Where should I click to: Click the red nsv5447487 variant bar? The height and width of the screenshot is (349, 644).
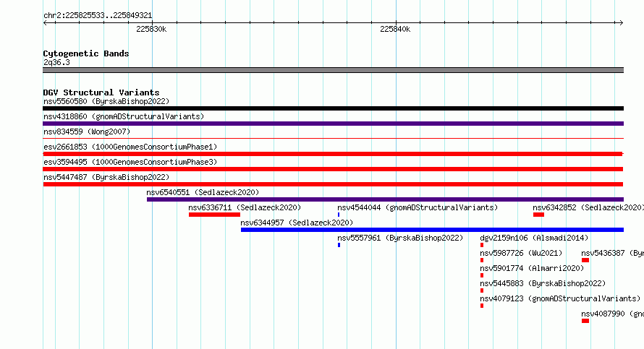(x=333, y=184)
